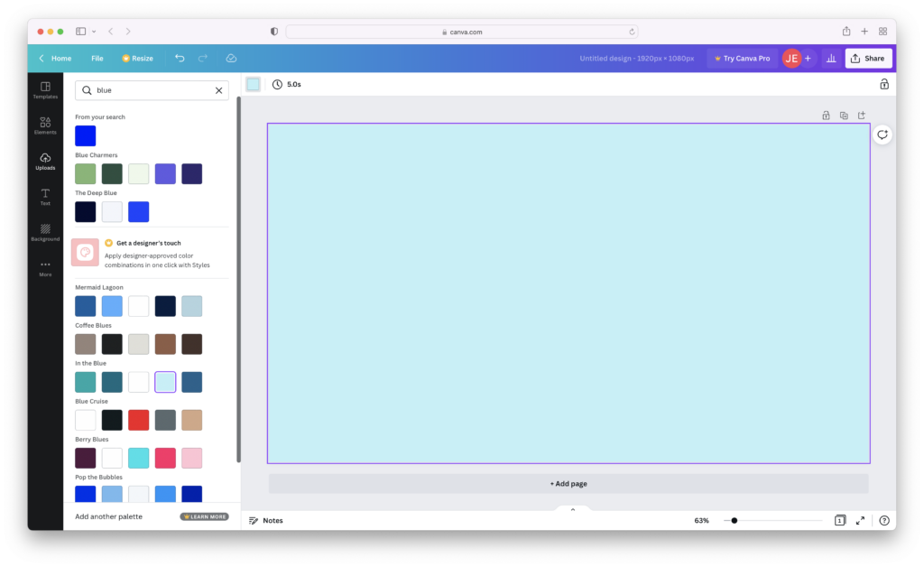Choose the bright blue swatch in The Deep Blue

tap(138, 212)
